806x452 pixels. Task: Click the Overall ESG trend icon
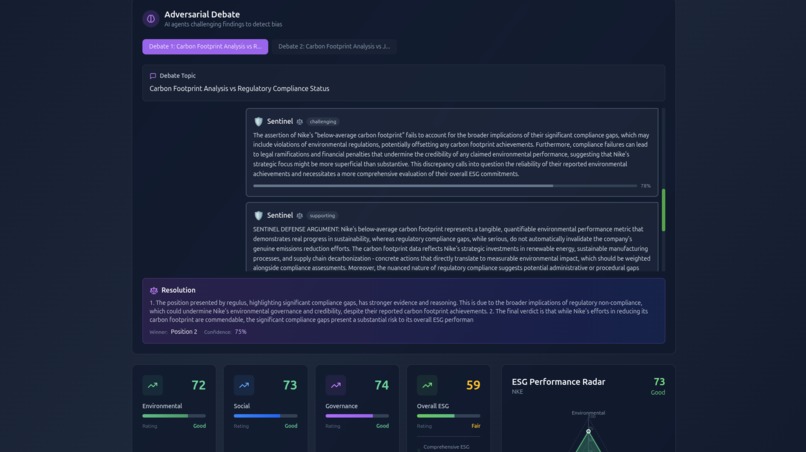coord(427,385)
